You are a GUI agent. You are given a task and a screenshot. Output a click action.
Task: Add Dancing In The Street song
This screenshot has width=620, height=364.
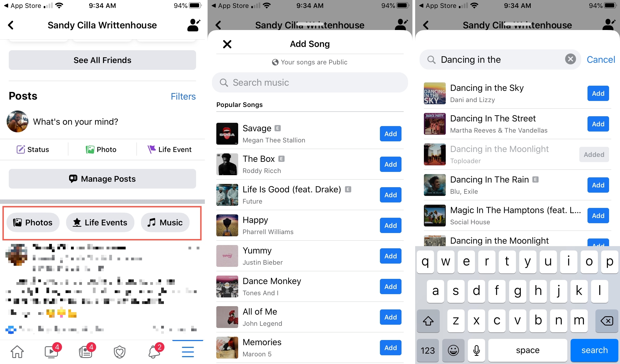click(598, 124)
